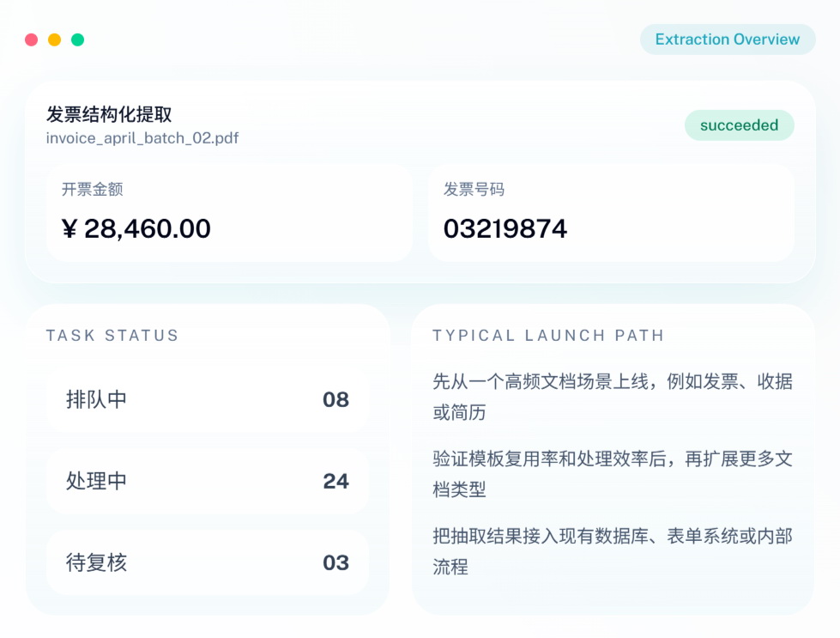Open the invoice_april_batch_02.pdf file link
840x638 pixels.
142,137
